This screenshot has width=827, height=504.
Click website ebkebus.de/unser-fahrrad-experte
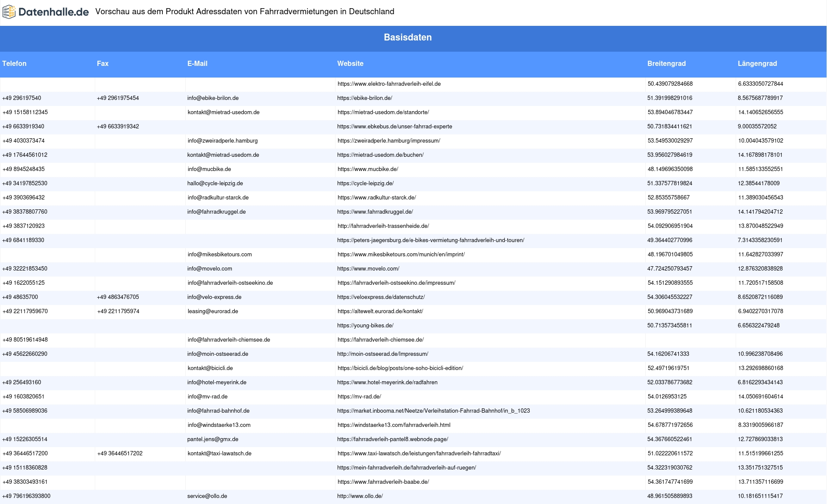tap(395, 127)
